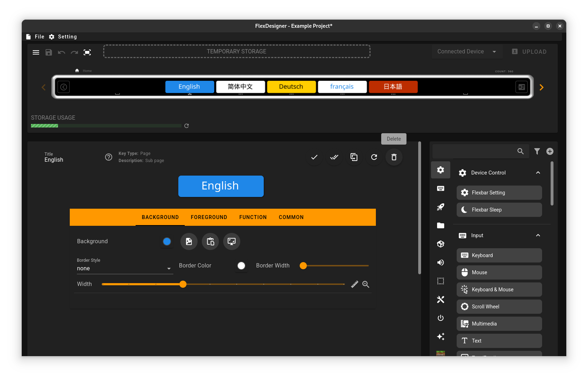Viewport: 588px width, 380px height.
Task: Open the help tooltip question mark icon
Action: [109, 157]
